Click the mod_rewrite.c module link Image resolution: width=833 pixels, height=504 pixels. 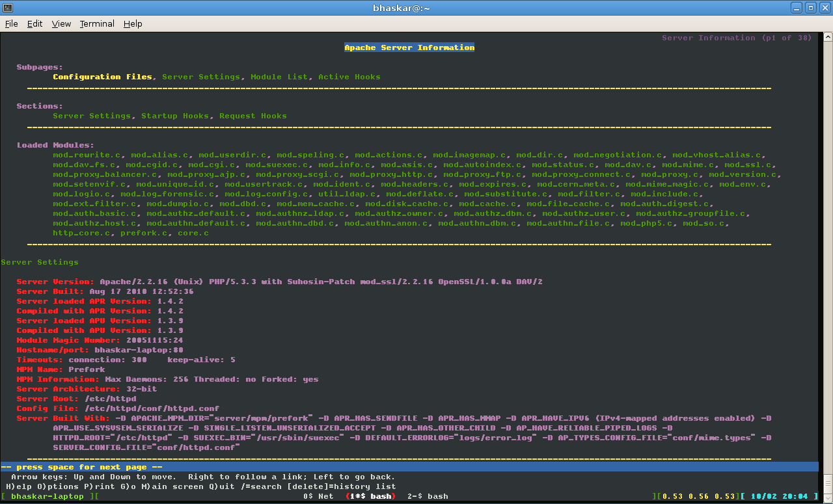point(86,154)
